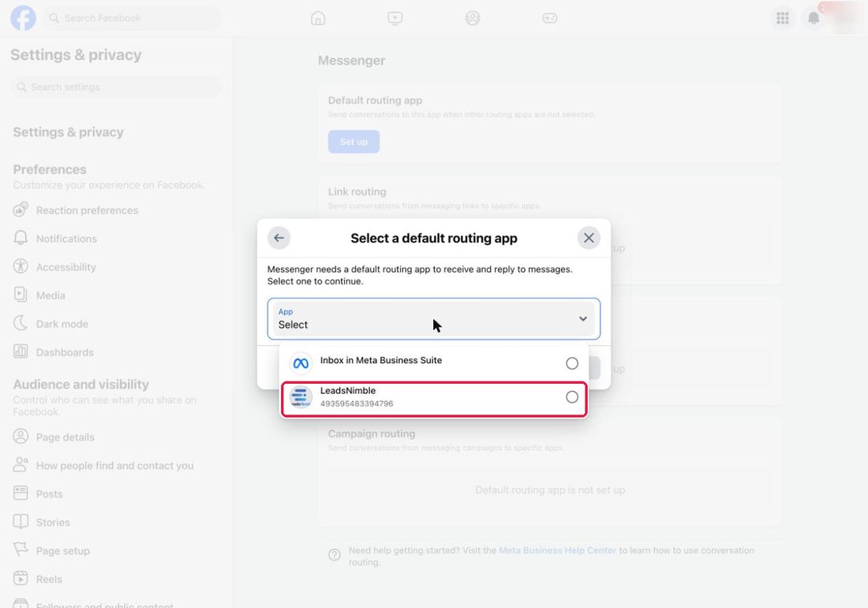Open the Video tab icon
The height and width of the screenshot is (608, 868).
[x=395, y=18]
